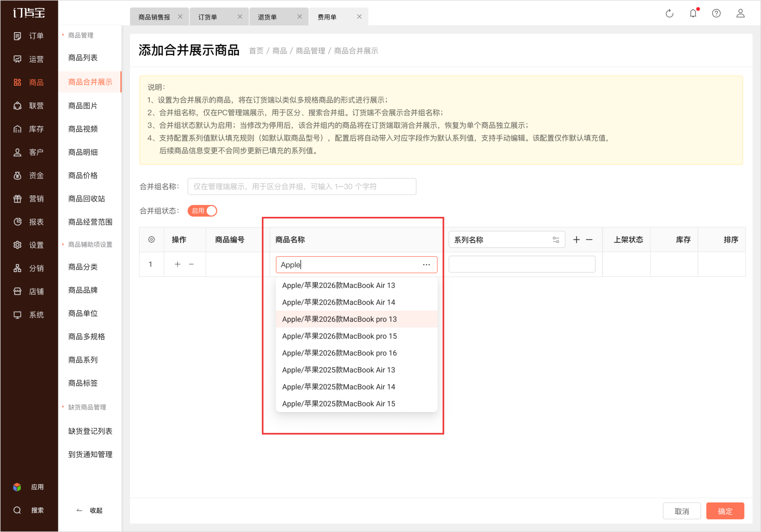Focus the 商品名称 input containing Apple
Screen dimensions: 761x532
click(x=356, y=265)
